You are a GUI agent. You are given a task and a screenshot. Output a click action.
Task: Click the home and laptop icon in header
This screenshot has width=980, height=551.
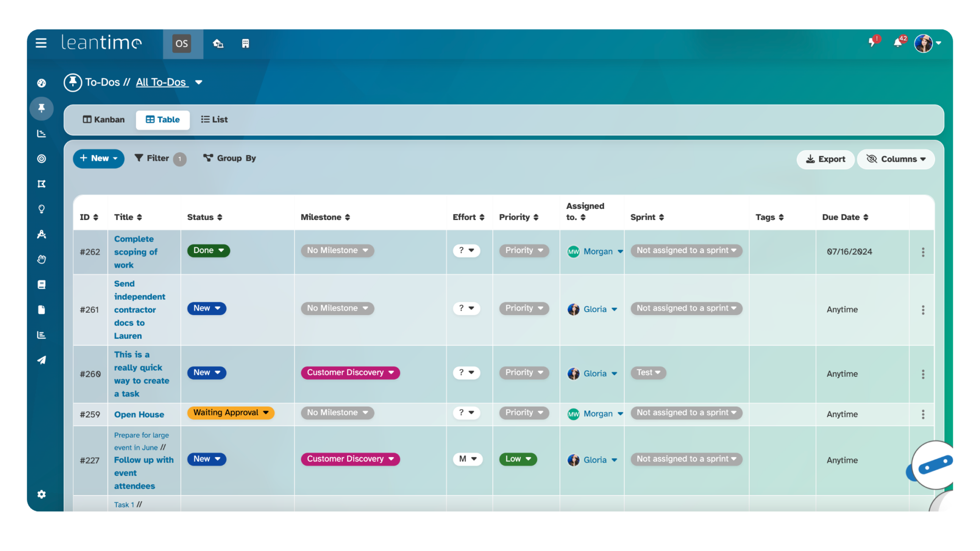click(218, 44)
